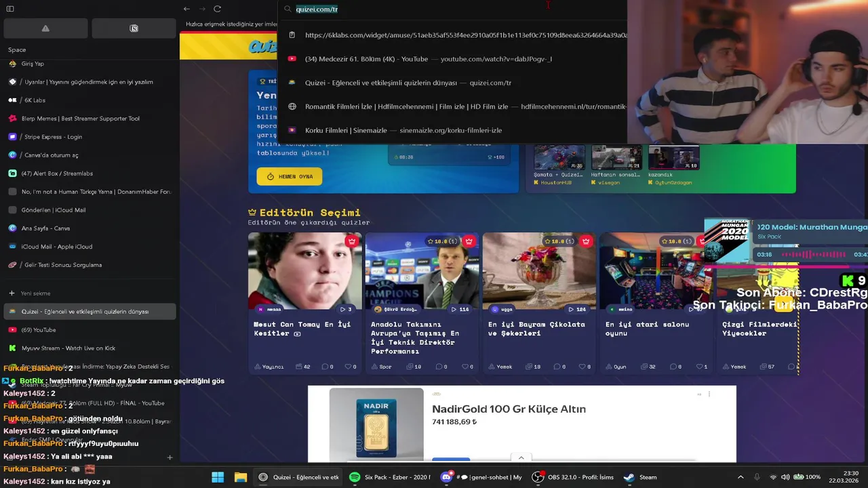This screenshot has width=868, height=488.
Task: Click the volume speaker icon in tray
Action: tap(785, 477)
